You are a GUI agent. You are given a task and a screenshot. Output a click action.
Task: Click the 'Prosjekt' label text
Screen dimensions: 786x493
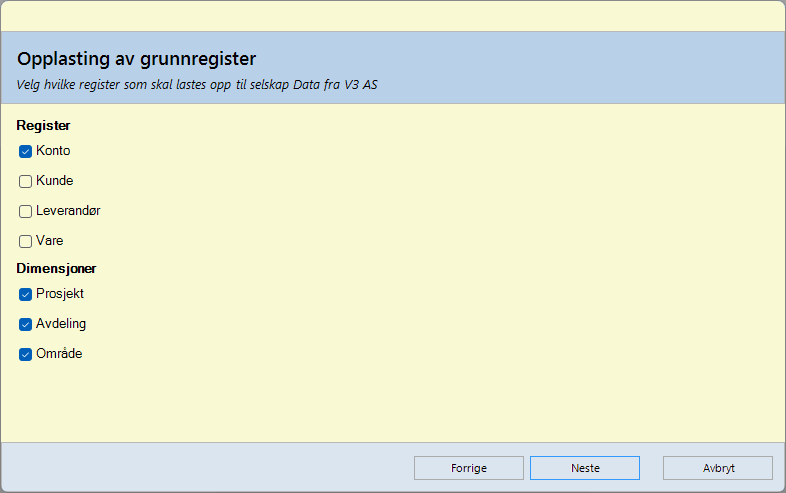click(60, 294)
